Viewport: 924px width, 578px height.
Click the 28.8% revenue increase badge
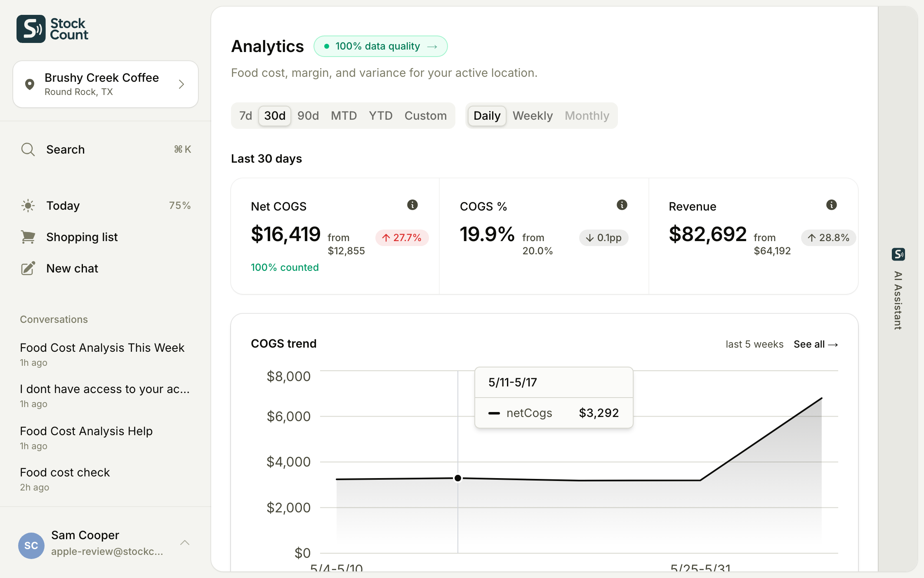828,238
